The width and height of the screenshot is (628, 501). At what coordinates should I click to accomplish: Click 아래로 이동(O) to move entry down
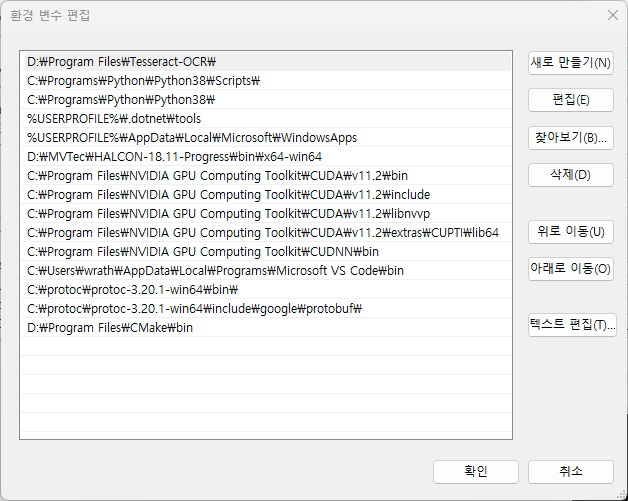[571, 269]
